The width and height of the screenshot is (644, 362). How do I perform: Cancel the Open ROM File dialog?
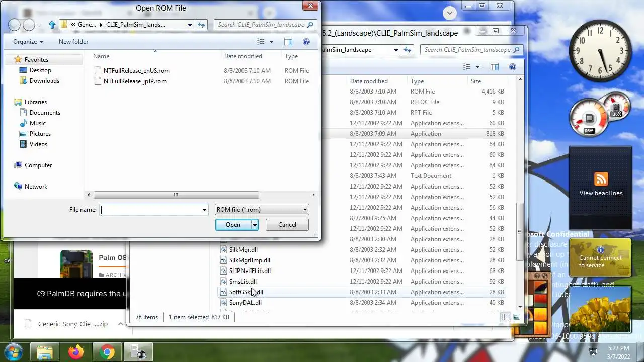[x=287, y=225]
